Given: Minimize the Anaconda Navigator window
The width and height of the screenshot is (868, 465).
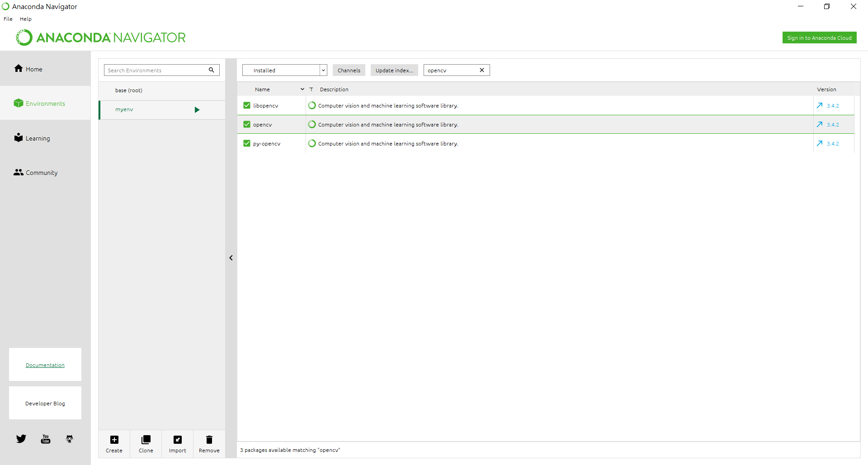Looking at the screenshot, I should 801,6.
